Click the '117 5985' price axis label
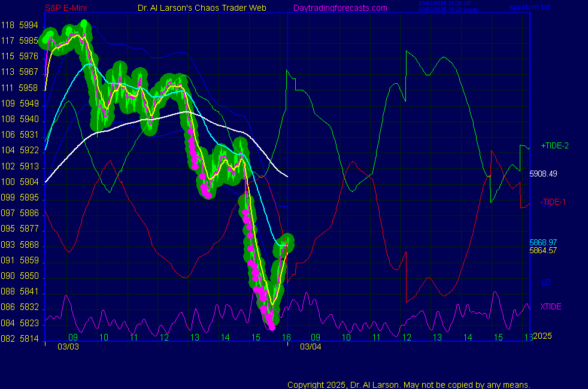Screen dimensions: 588x389 click(20, 41)
